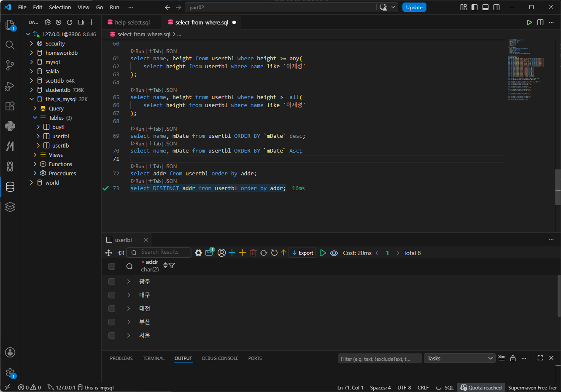This screenshot has height=392, width=561.
Task: Check the 광주 row checkbox
Action: point(112,282)
